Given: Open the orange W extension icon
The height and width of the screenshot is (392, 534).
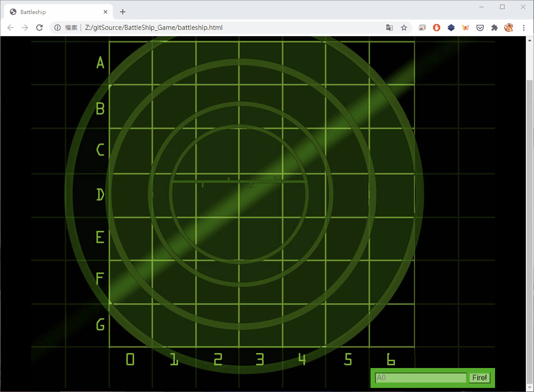Looking at the screenshot, I should click(x=466, y=28).
